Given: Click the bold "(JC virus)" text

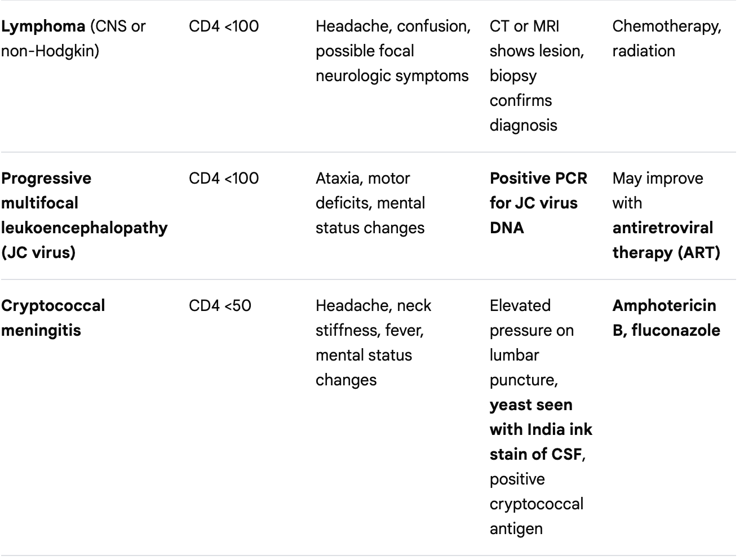Looking at the screenshot, I should 38,252.
